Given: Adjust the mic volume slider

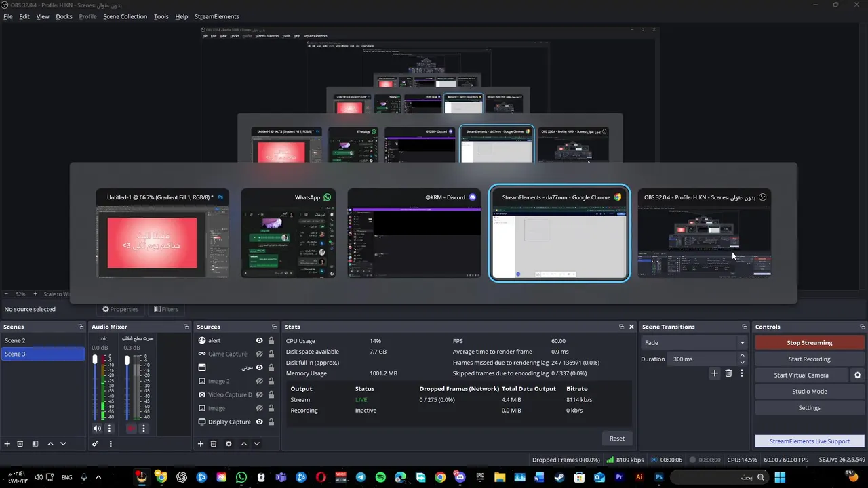Looking at the screenshot, I should tap(95, 388).
